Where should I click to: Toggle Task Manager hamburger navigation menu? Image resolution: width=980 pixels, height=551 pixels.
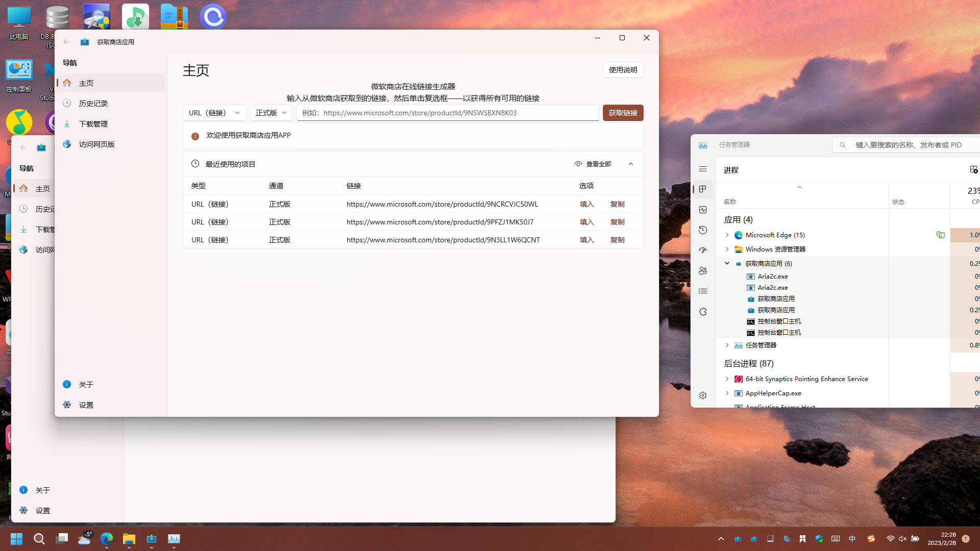(703, 169)
